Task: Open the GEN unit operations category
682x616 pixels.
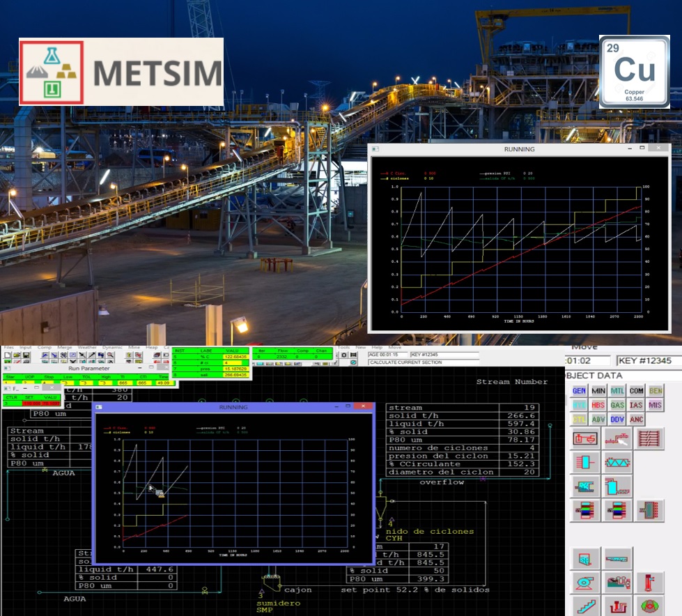Action: click(579, 391)
